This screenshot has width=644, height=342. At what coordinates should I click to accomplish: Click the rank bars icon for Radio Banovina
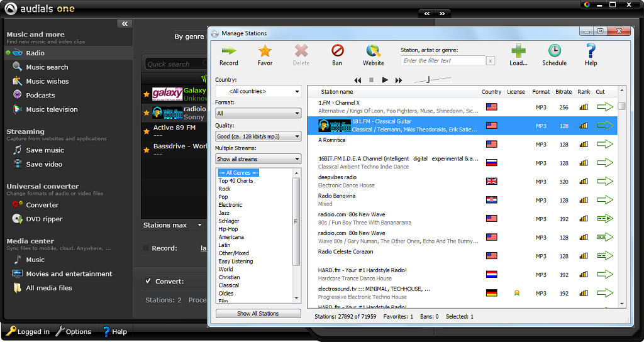click(x=584, y=200)
